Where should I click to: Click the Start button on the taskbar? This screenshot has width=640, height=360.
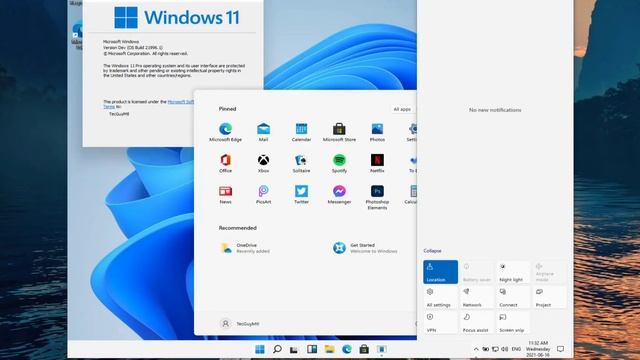click(260, 349)
